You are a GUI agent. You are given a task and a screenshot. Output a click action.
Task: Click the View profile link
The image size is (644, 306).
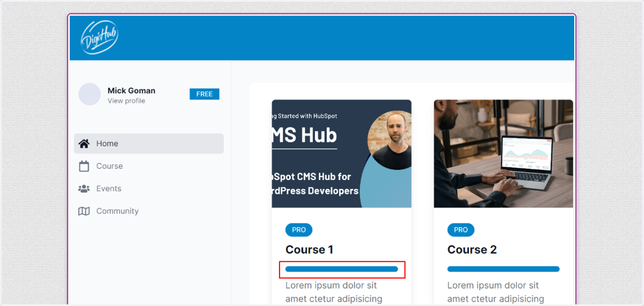(x=126, y=101)
